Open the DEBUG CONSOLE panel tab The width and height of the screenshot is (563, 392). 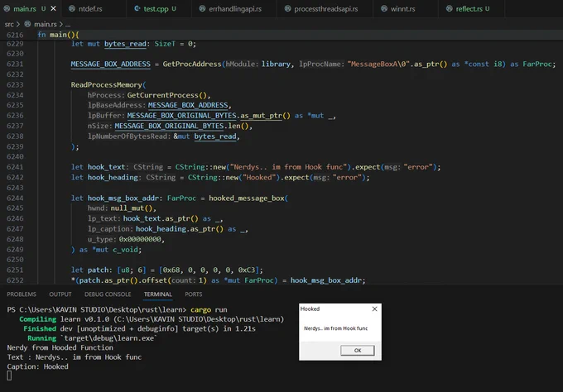[x=108, y=294]
